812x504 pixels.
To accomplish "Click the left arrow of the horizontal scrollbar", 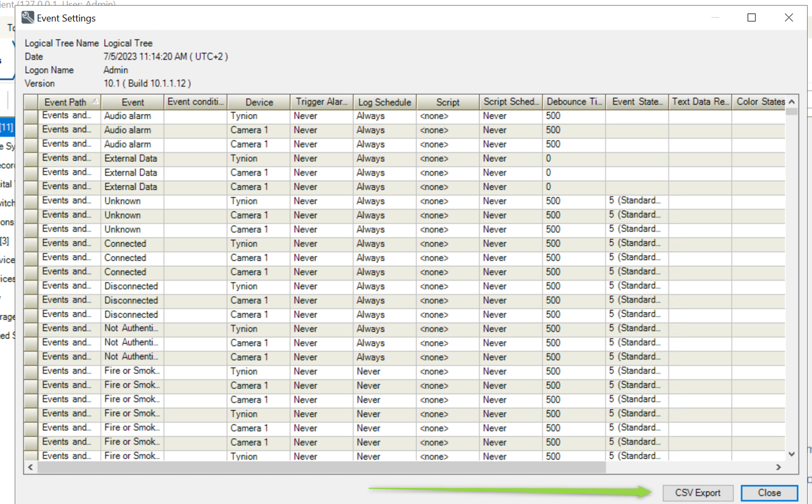I will click(31, 467).
